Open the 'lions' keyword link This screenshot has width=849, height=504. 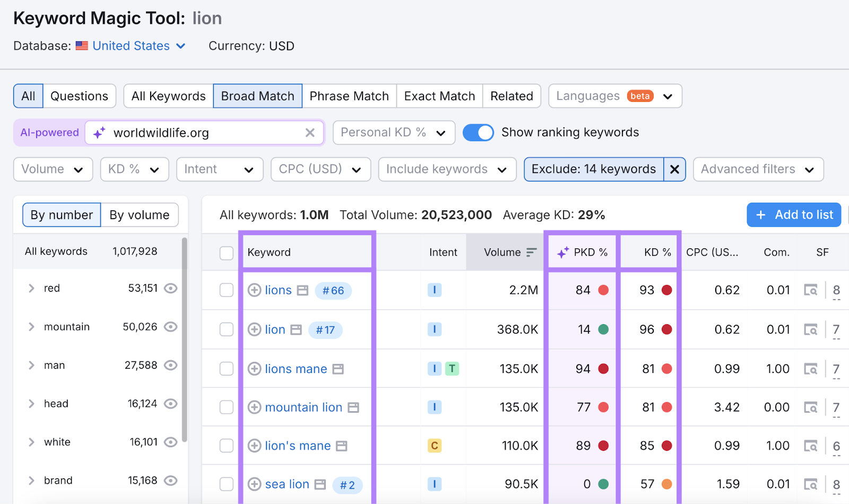tap(279, 290)
